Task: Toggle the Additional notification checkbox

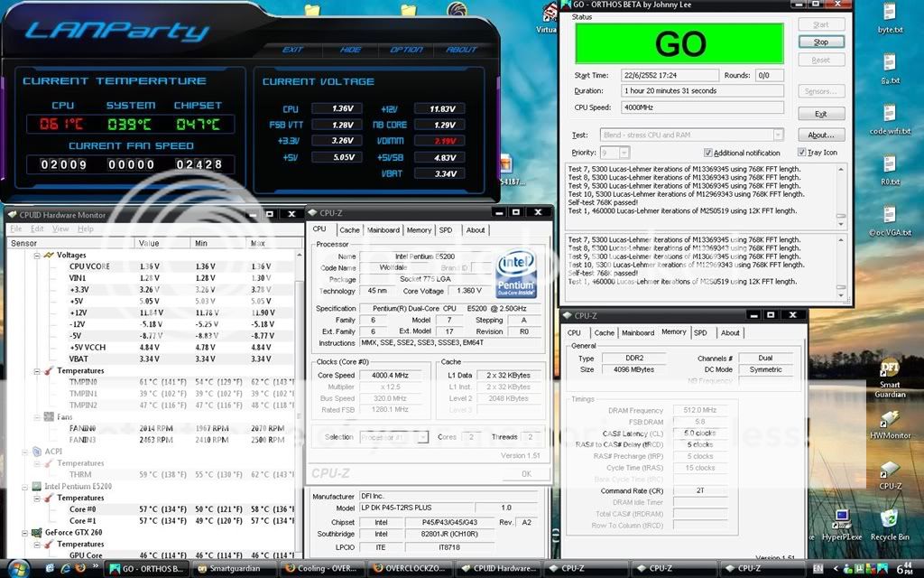Action: click(708, 153)
